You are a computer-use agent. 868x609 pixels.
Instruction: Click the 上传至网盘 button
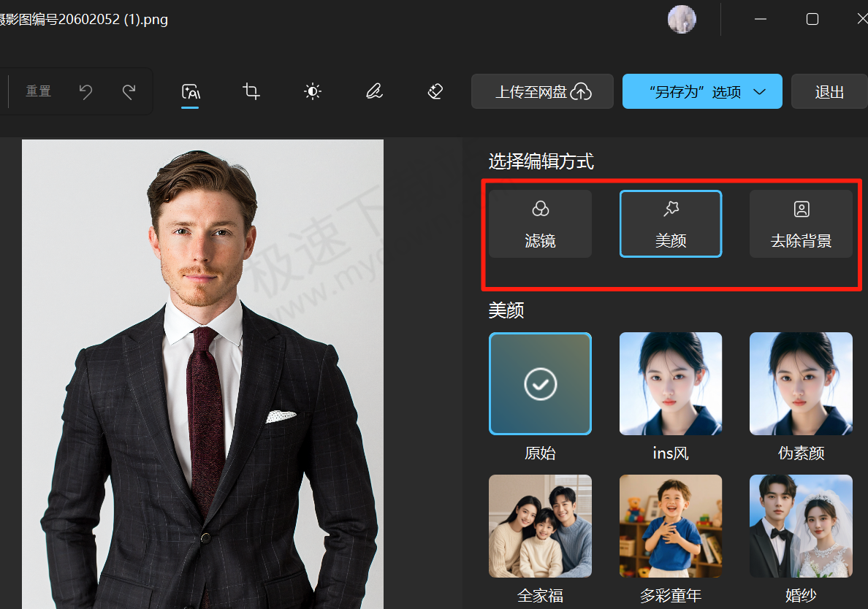(542, 91)
